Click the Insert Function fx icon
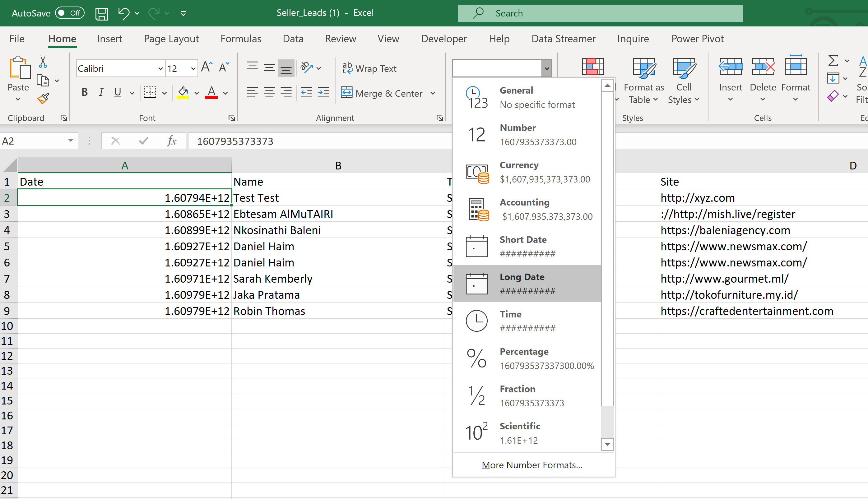This screenshot has height=499, width=868. [171, 141]
